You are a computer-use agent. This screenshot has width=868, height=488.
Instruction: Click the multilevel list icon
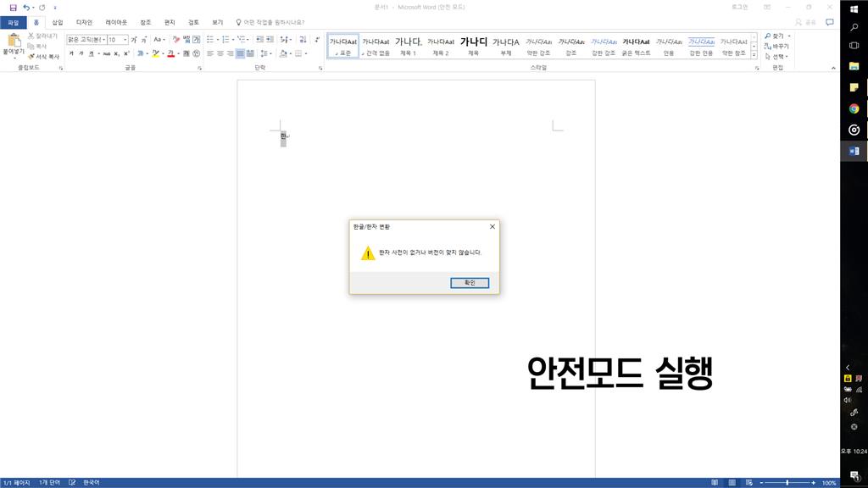point(242,39)
